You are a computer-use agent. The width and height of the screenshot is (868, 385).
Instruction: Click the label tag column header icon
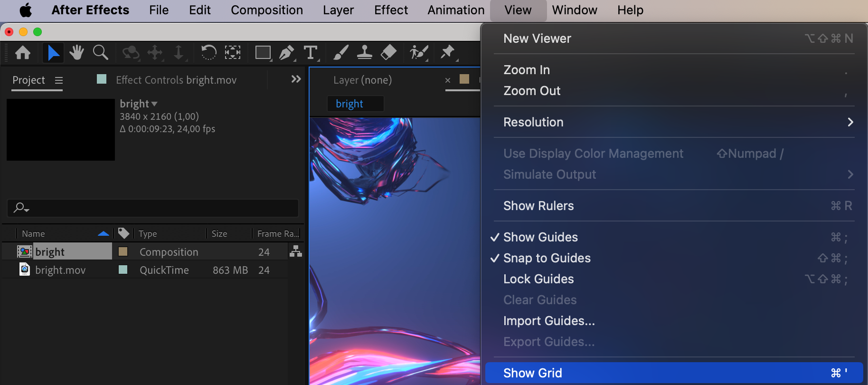tap(123, 233)
